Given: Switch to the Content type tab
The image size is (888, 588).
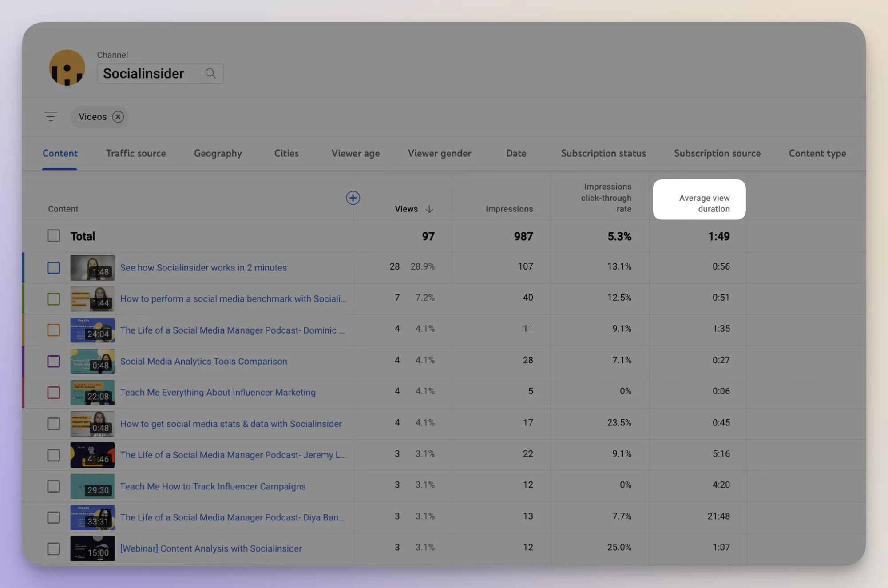Looking at the screenshot, I should click(x=817, y=153).
